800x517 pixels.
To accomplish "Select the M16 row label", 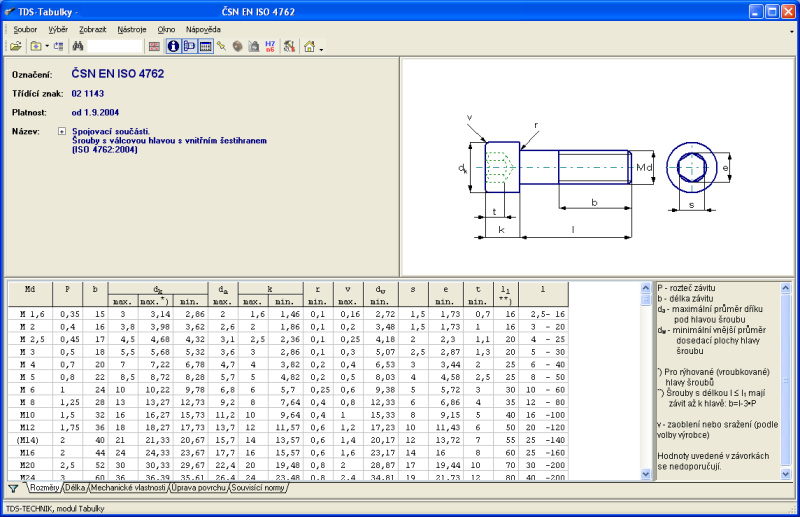I will click(27, 453).
